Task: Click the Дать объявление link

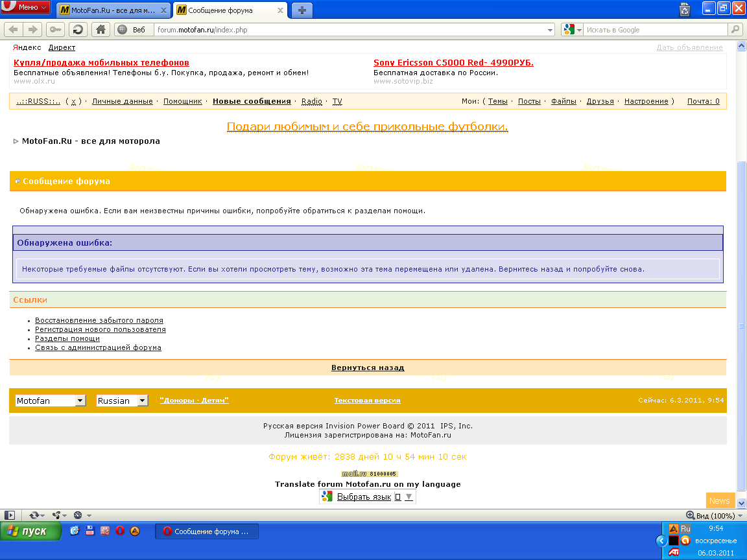Action: point(689,47)
